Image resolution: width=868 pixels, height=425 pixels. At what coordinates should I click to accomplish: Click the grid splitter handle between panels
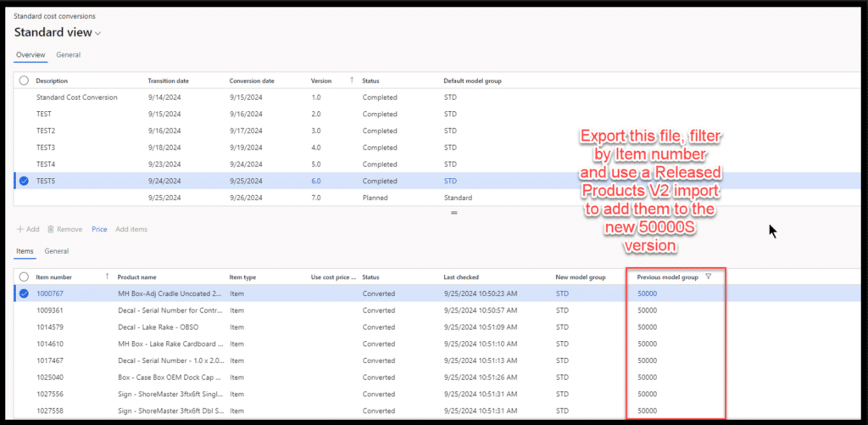click(453, 213)
